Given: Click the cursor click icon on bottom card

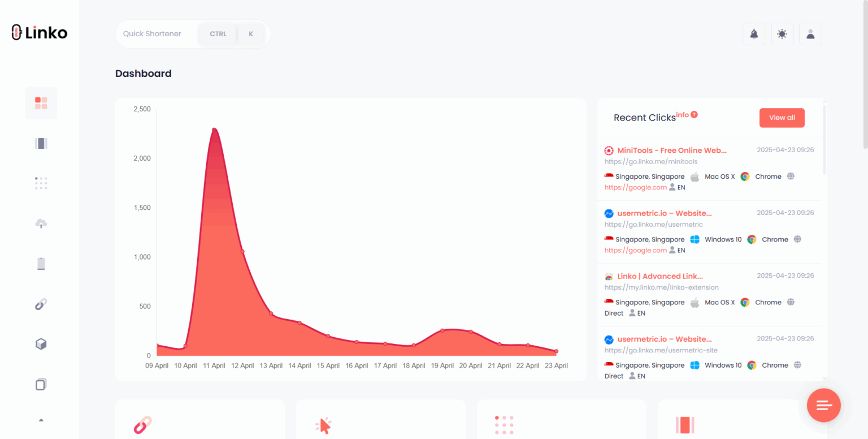Looking at the screenshot, I should [x=323, y=425].
